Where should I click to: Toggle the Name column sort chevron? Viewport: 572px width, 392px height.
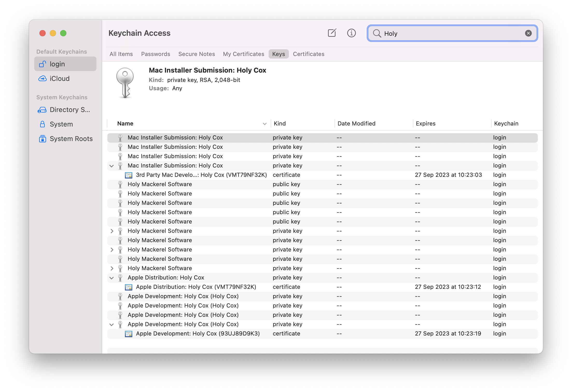click(x=264, y=124)
